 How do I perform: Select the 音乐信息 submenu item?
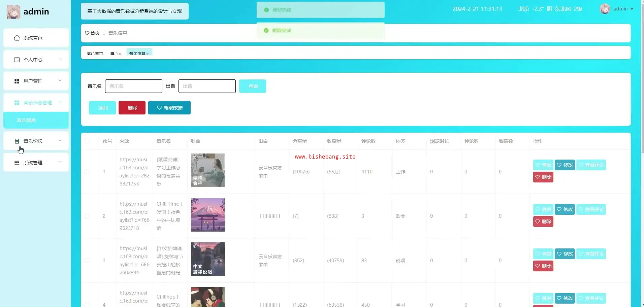click(x=36, y=120)
